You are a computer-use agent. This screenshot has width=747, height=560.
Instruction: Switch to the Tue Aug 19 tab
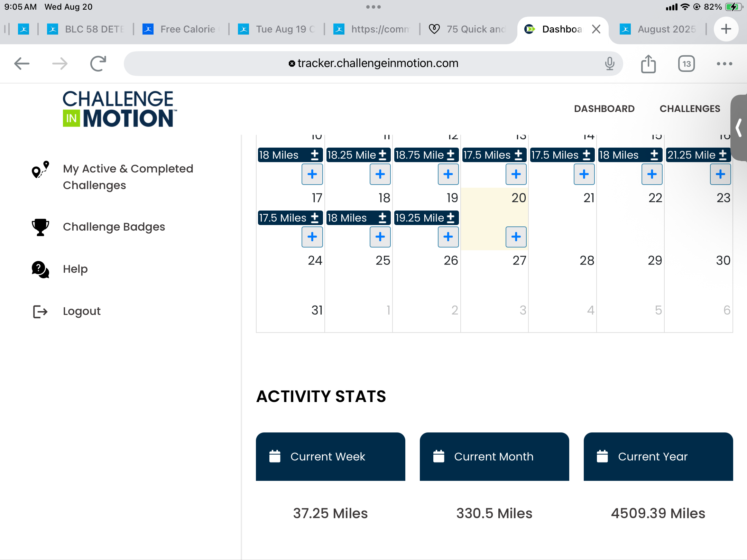pos(277,29)
